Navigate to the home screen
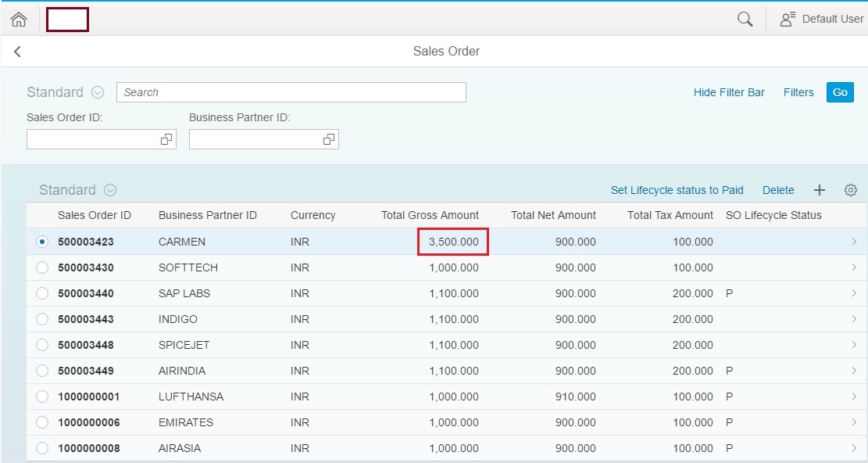The image size is (868, 463). (x=19, y=18)
